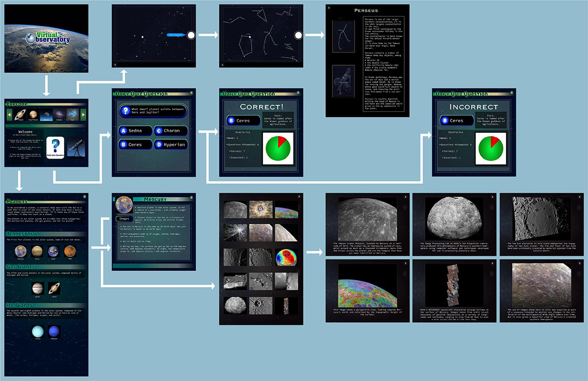Choose answer B Ceres on the question screen

pos(135,144)
